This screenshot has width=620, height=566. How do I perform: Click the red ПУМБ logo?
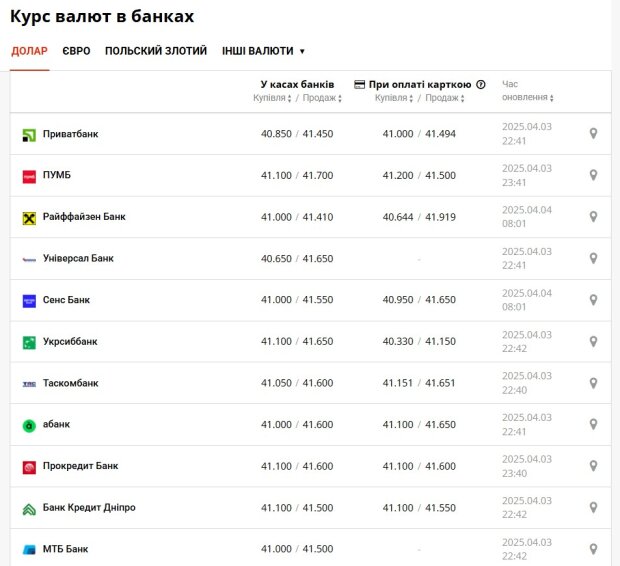29,176
